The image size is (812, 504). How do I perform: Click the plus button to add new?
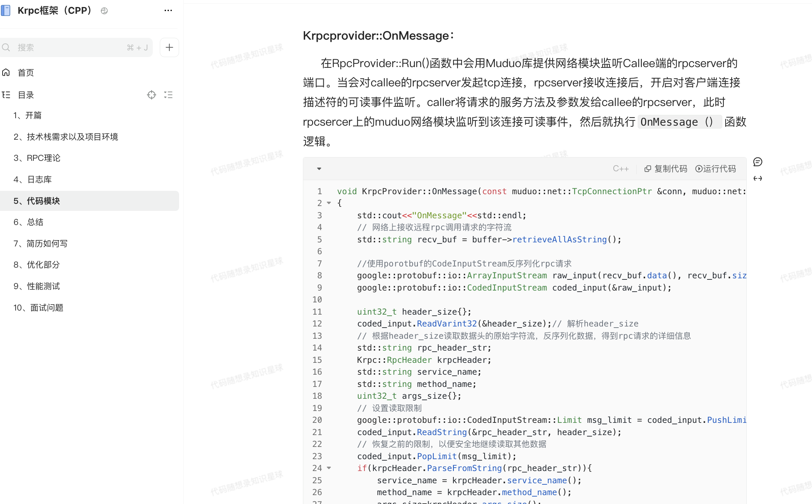[169, 47]
